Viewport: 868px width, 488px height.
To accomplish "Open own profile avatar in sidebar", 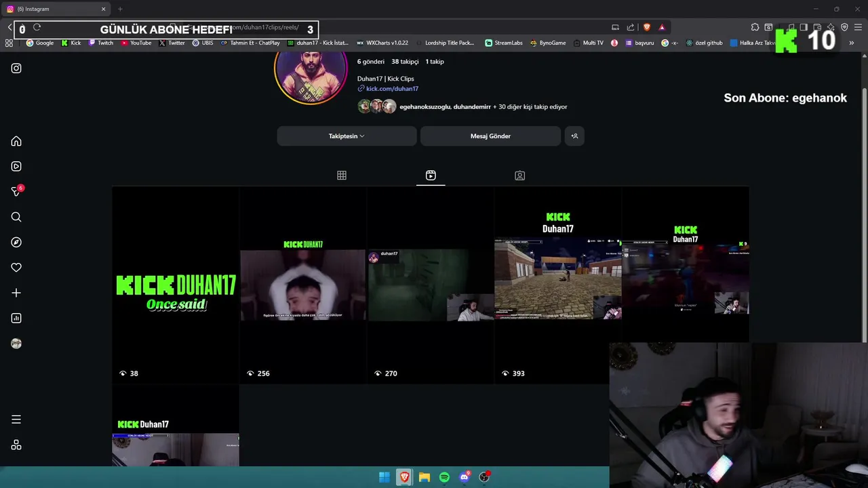I will (16, 344).
